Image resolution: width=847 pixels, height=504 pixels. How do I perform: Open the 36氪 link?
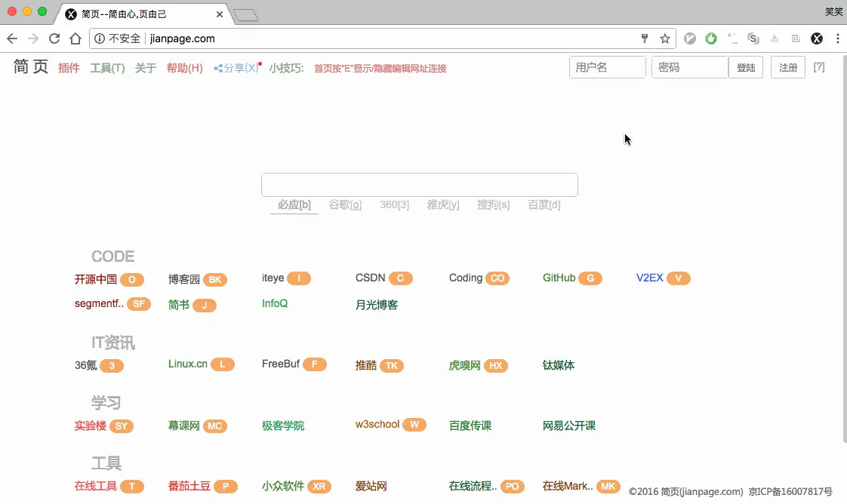tap(86, 365)
